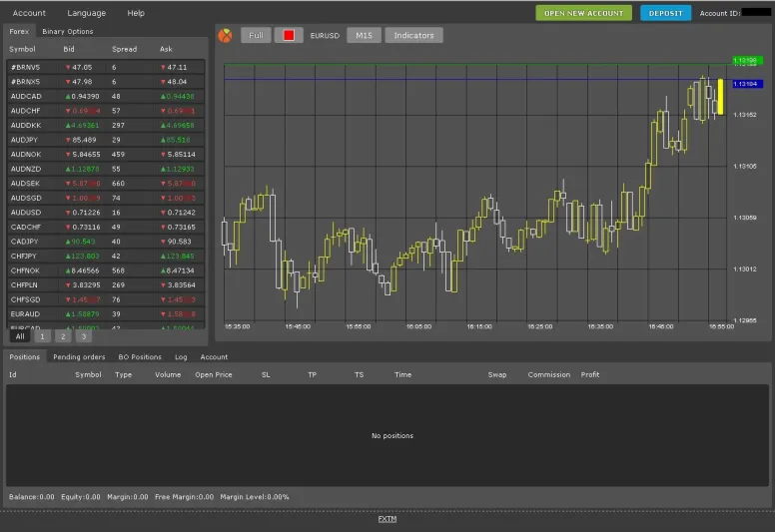Switch chart to Full view
The image size is (775, 532).
click(x=256, y=35)
